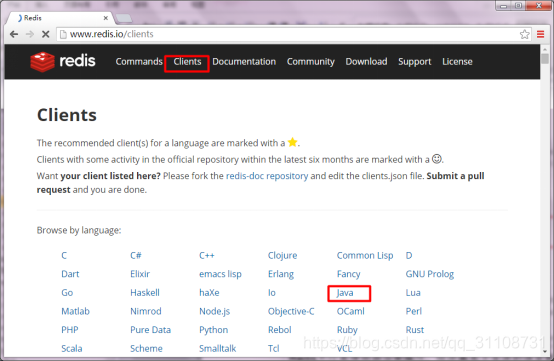554x361 pixels.
Task: Browse clients for Rebol
Action: (279, 330)
